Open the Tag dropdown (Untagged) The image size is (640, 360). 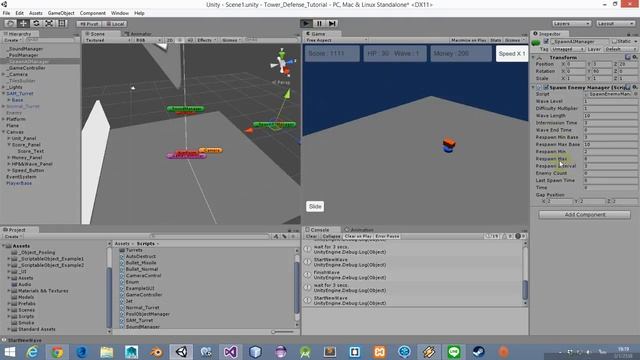pyautogui.click(x=568, y=49)
